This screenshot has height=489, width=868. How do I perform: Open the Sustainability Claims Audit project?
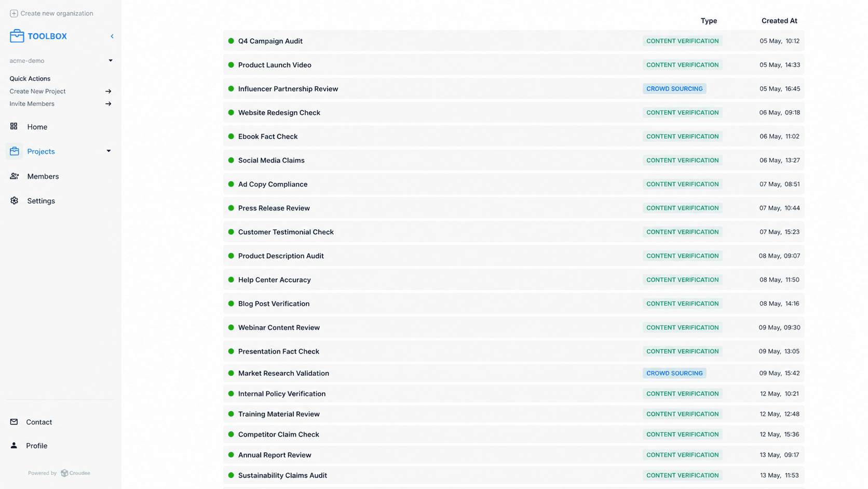(514, 475)
